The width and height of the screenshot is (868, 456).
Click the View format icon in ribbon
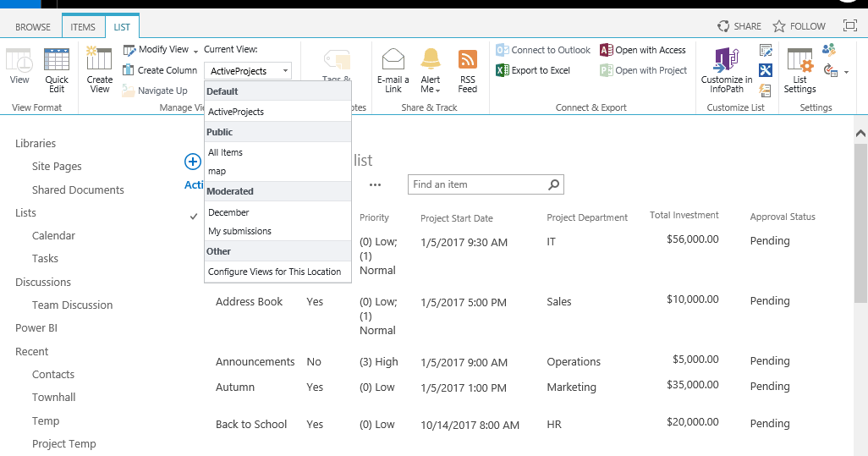point(19,60)
